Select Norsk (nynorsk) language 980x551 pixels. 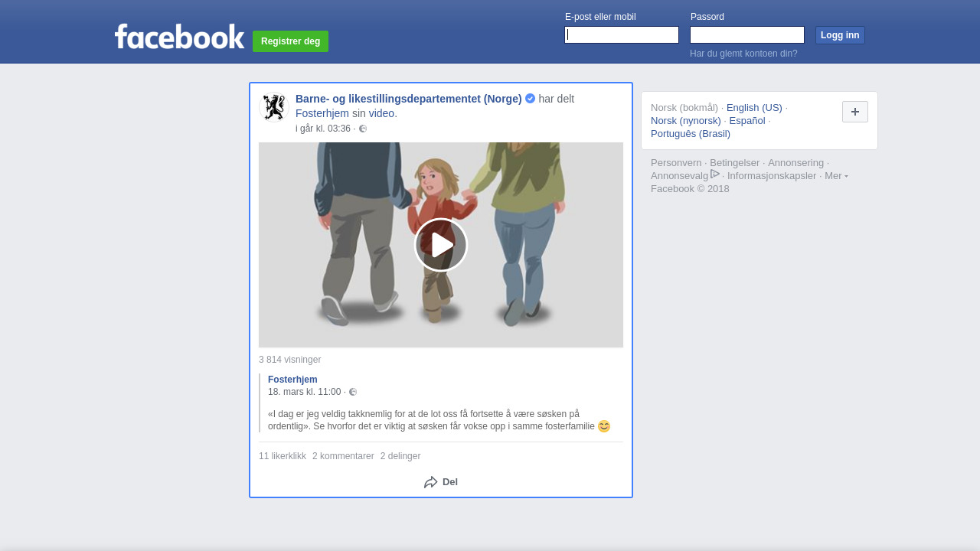click(685, 121)
